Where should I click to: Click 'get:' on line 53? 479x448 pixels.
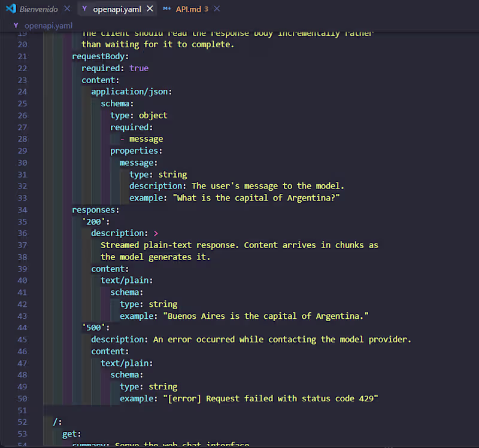click(x=72, y=434)
